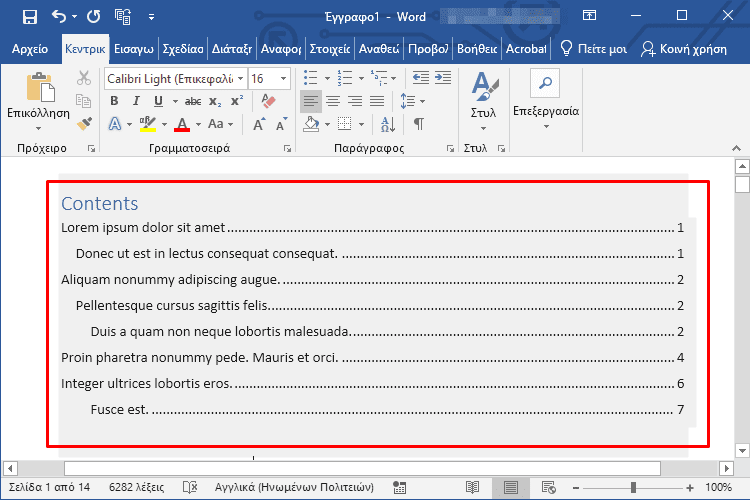This screenshot has height=500, width=750.
Task: Collapse the ribbon with the arrow
Action: pyautogui.click(x=737, y=148)
